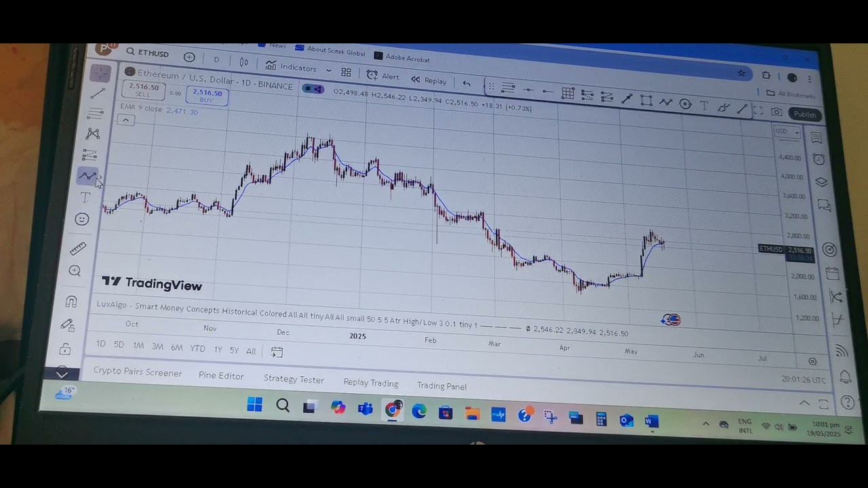Open the Trading Panel tab
The width and height of the screenshot is (868, 488).
441,386
